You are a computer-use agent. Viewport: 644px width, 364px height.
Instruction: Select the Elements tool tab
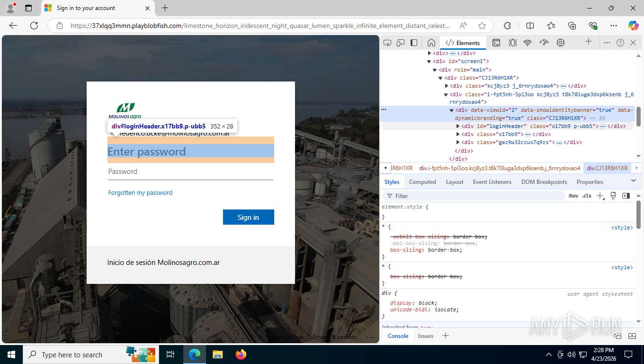coord(463,43)
